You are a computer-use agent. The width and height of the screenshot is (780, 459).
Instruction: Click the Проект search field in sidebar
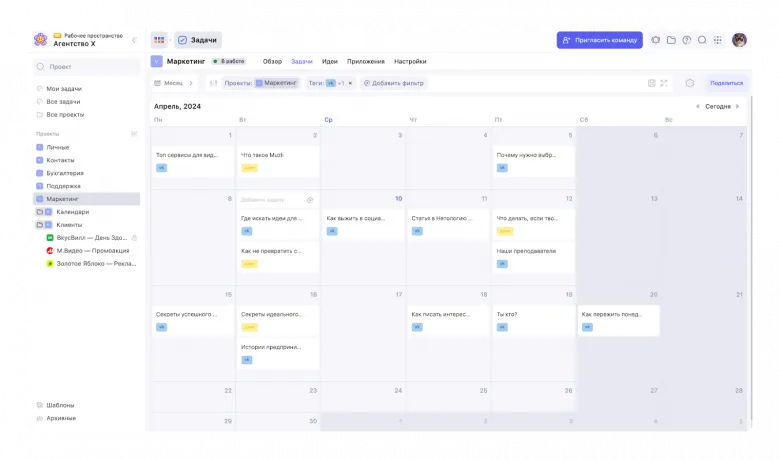click(x=85, y=66)
